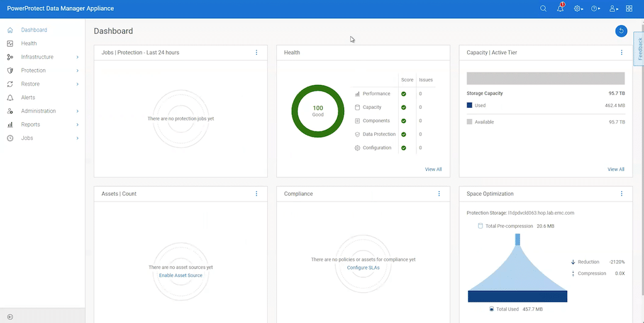Click the Jobs clock icon in sidebar
Viewport: 644px width, 323px height.
point(10,138)
